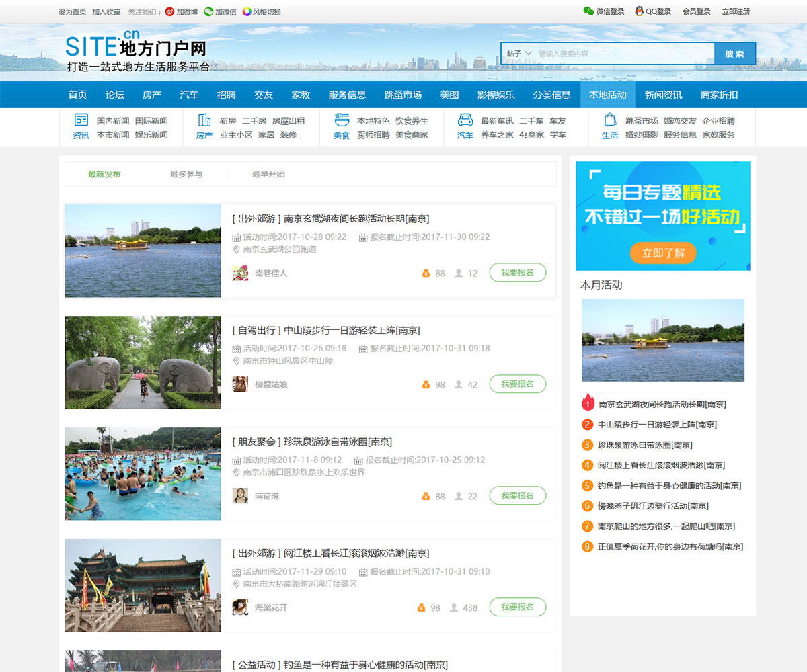This screenshot has height=672, width=807.
Task: Click the Weibo icon in top bar
Action: tap(169, 11)
